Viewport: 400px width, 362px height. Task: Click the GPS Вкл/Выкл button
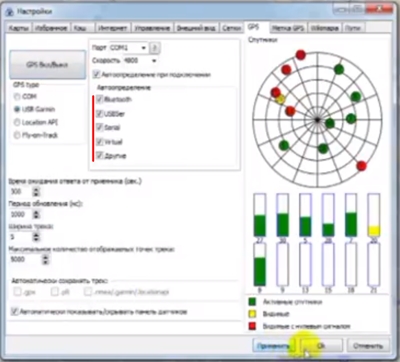47,65
